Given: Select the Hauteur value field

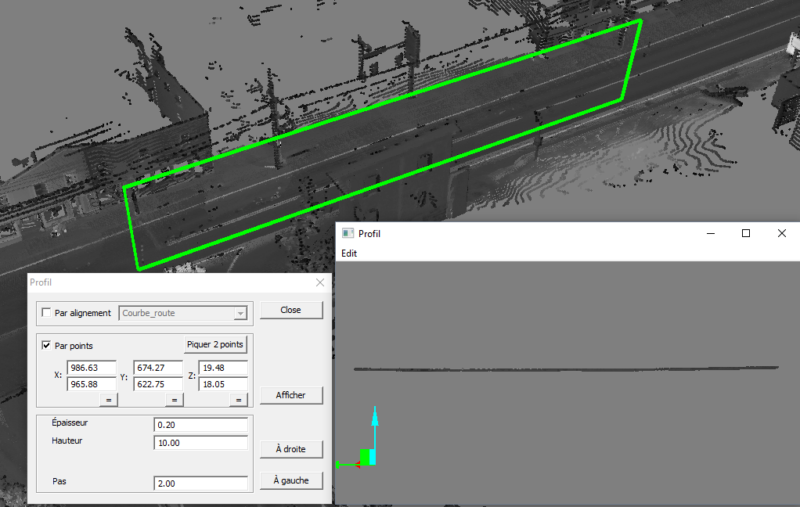Looking at the screenshot, I should [200, 443].
